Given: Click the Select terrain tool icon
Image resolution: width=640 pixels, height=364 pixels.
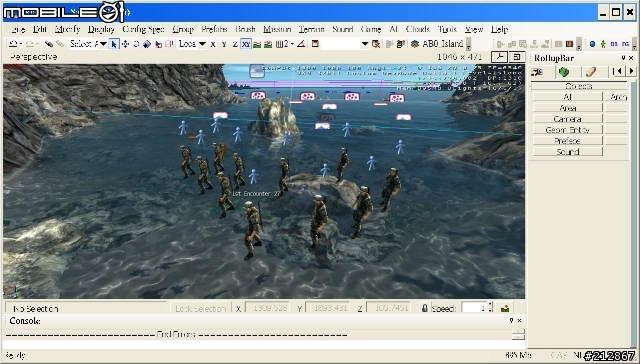Looking at the screenshot, I should 158,44.
